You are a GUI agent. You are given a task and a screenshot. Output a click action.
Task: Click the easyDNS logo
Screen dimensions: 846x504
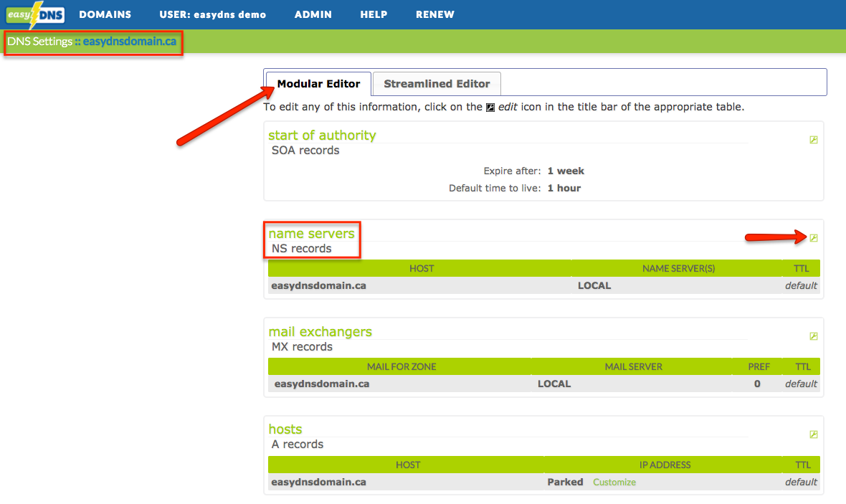[x=36, y=14]
